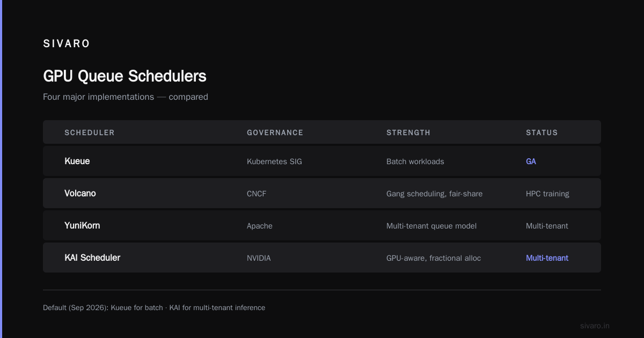Select the 'Four major implementations — compared' subtitle
This screenshot has width=644, height=338.
click(x=126, y=97)
